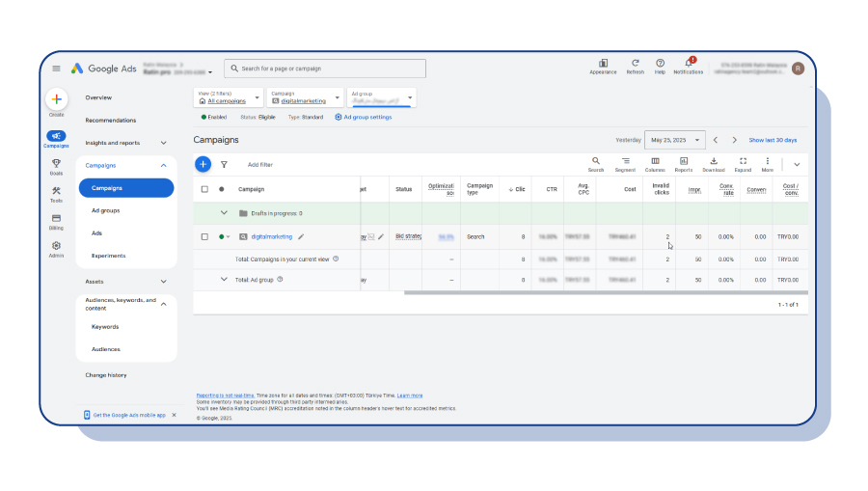The image size is (868, 491).
Task: Check the select-all header checkbox
Action: [204, 189]
